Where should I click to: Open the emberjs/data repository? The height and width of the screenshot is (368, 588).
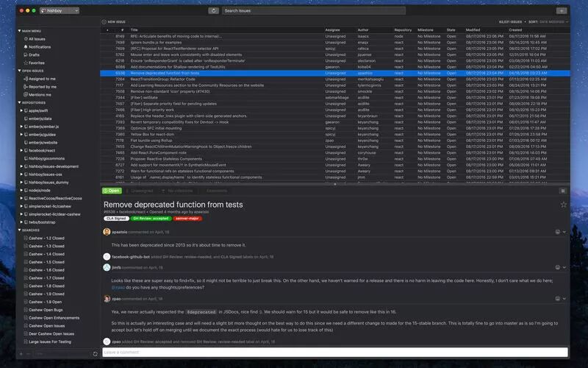point(40,118)
